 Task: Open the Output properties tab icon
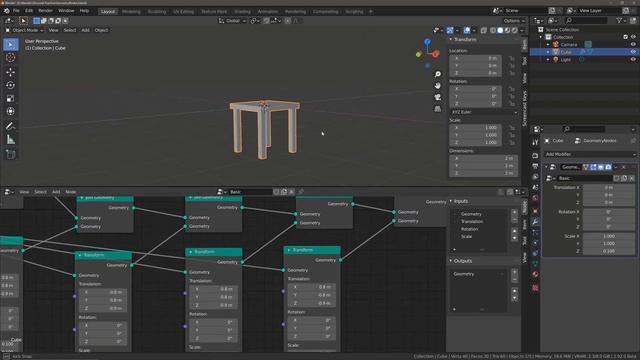click(x=535, y=166)
